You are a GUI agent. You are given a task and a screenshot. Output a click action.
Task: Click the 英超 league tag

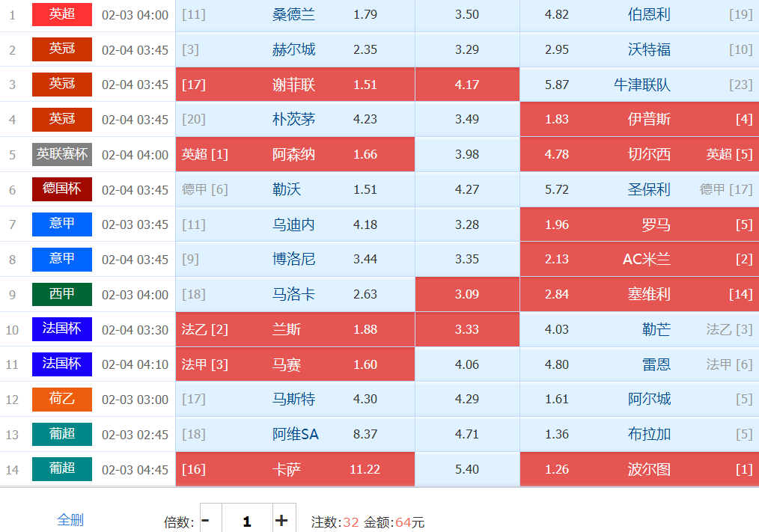pyautogui.click(x=62, y=14)
